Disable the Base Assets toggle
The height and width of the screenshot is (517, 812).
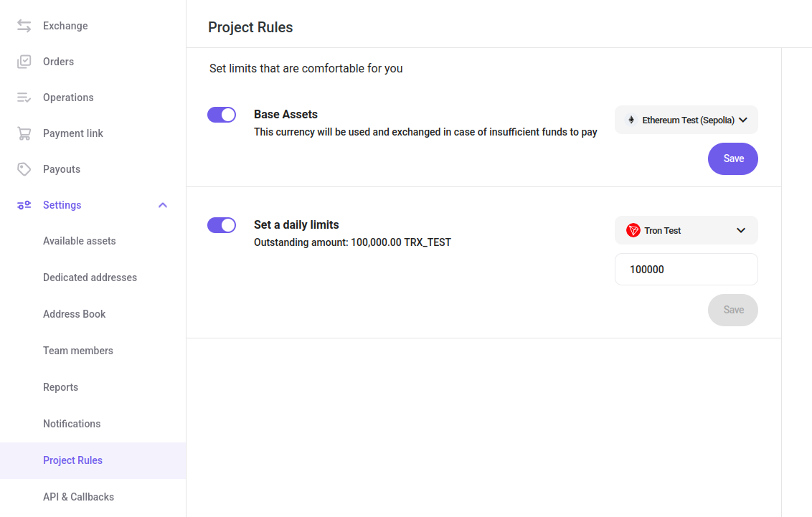(x=222, y=115)
